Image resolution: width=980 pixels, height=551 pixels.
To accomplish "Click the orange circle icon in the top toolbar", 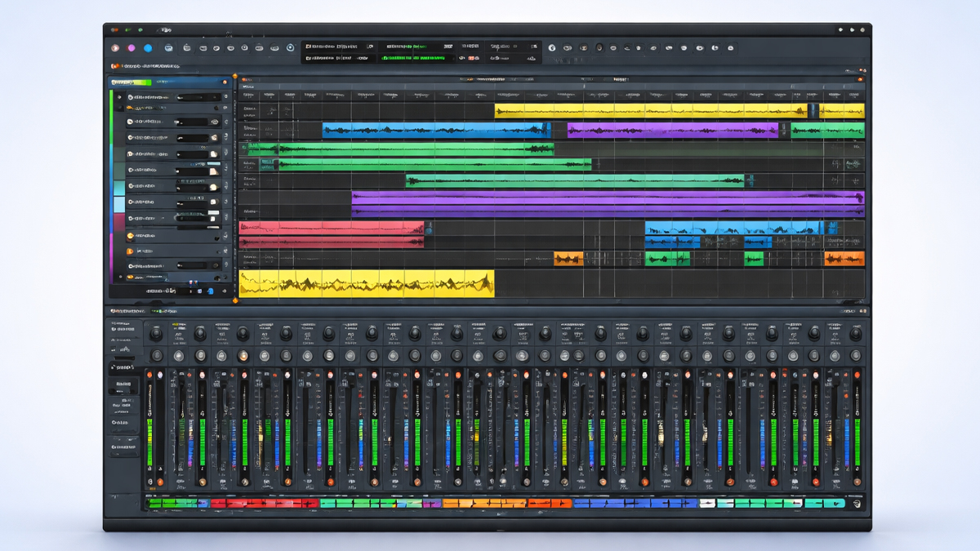I will tap(115, 48).
